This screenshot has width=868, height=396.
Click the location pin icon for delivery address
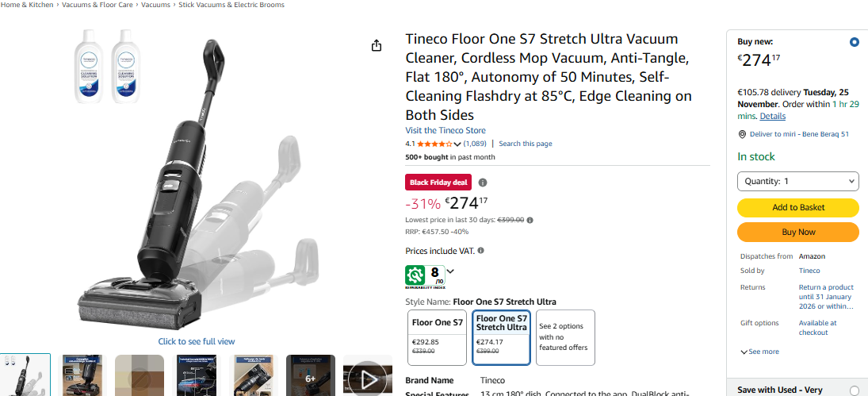pos(742,134)
